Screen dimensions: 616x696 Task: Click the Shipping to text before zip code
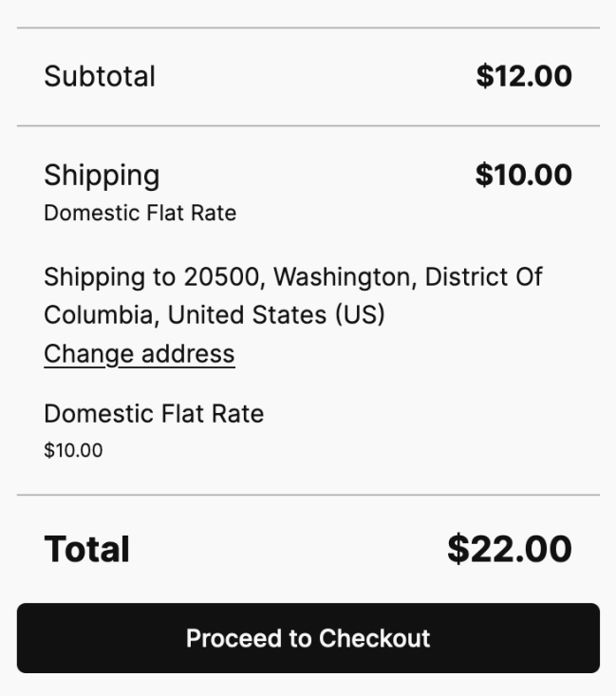tap(109, 277)
